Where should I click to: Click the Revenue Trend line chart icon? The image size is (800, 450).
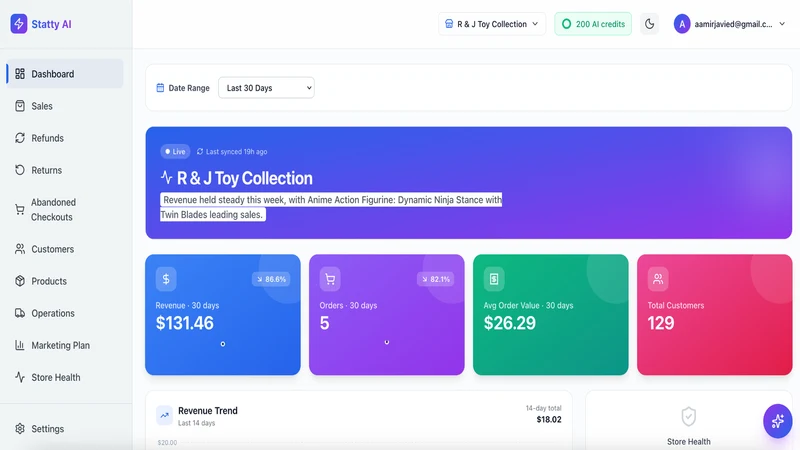(x=164, y=415)
